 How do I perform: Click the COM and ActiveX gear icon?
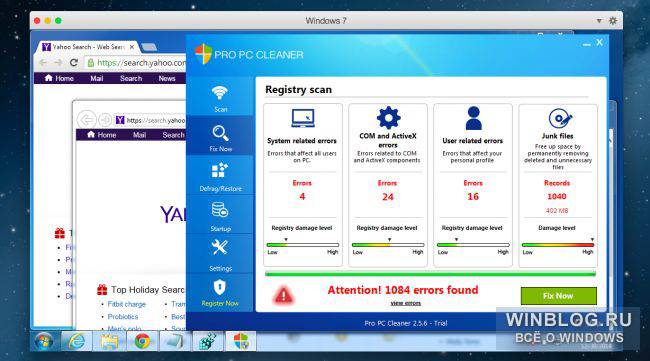tap(388, 118)
